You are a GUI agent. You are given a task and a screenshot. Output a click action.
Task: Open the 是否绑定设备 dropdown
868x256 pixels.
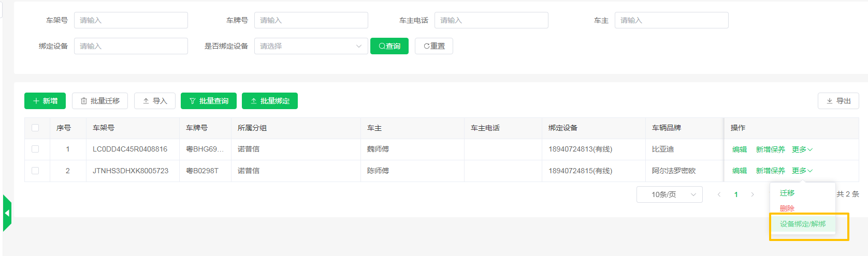[311, 46]
